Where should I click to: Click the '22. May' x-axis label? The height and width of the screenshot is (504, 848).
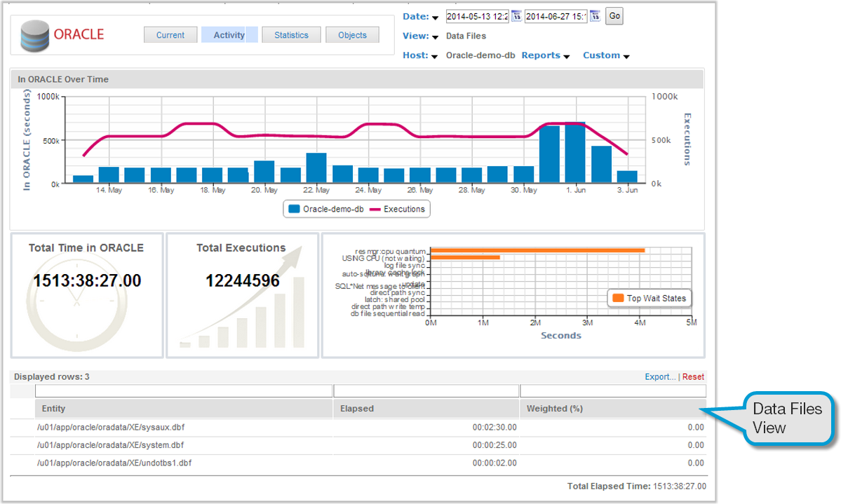pos(317,190)
